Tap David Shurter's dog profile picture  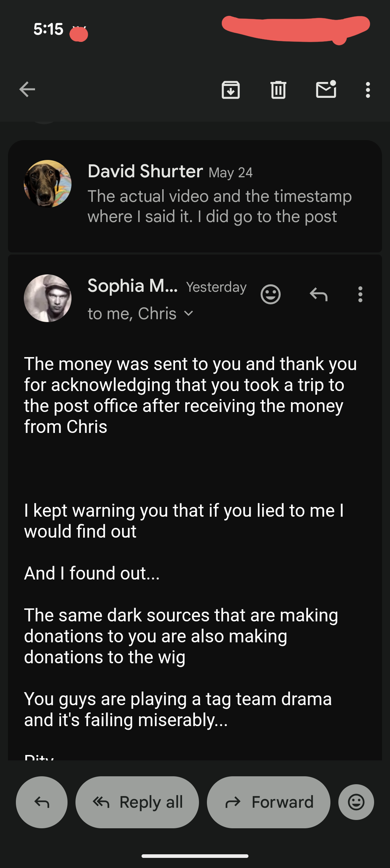coord(48,184)
